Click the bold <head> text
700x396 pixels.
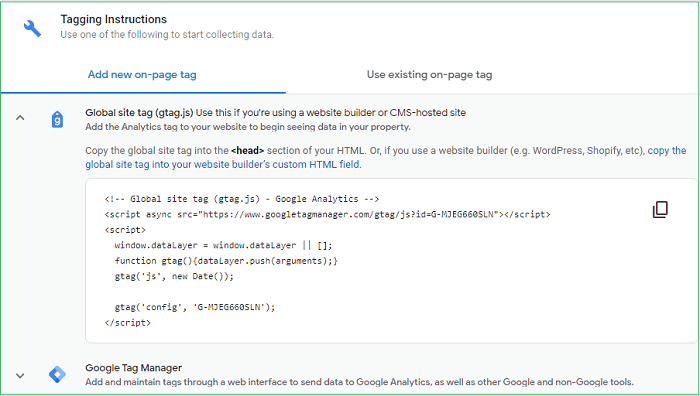click(x=247, y=150)
